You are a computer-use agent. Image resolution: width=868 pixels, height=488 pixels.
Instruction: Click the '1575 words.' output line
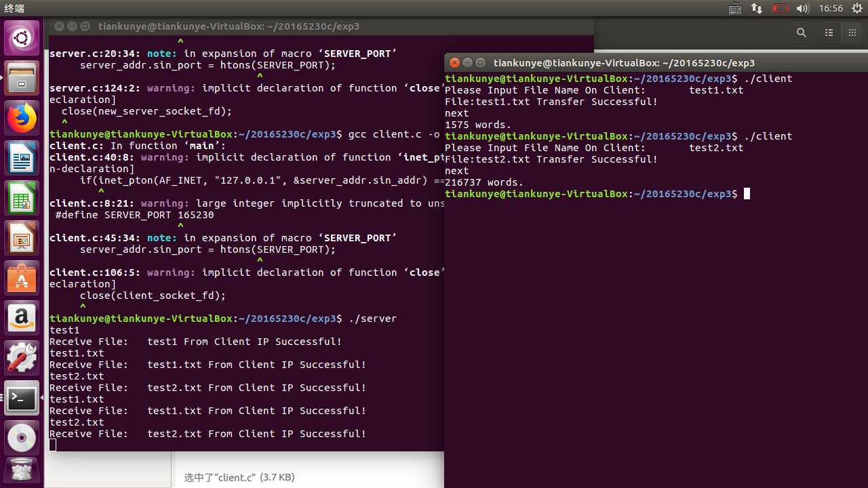(477, 125)
